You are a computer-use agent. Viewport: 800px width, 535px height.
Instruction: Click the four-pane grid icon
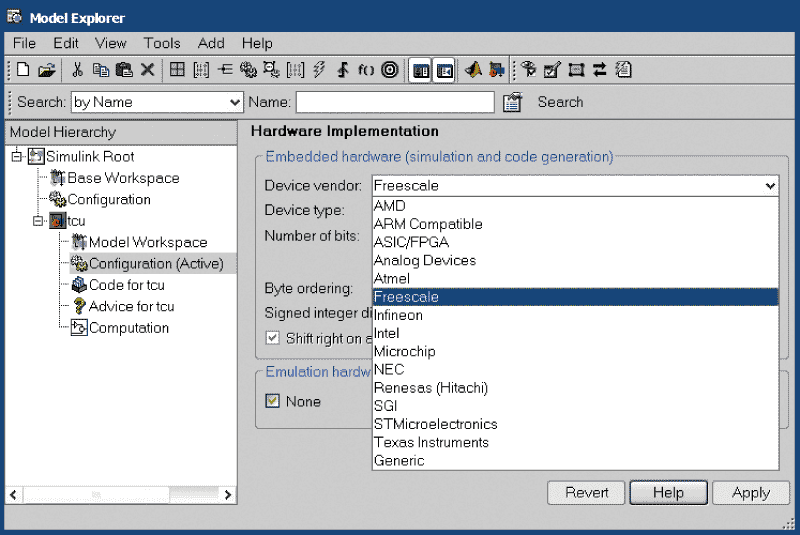[177, 69]
